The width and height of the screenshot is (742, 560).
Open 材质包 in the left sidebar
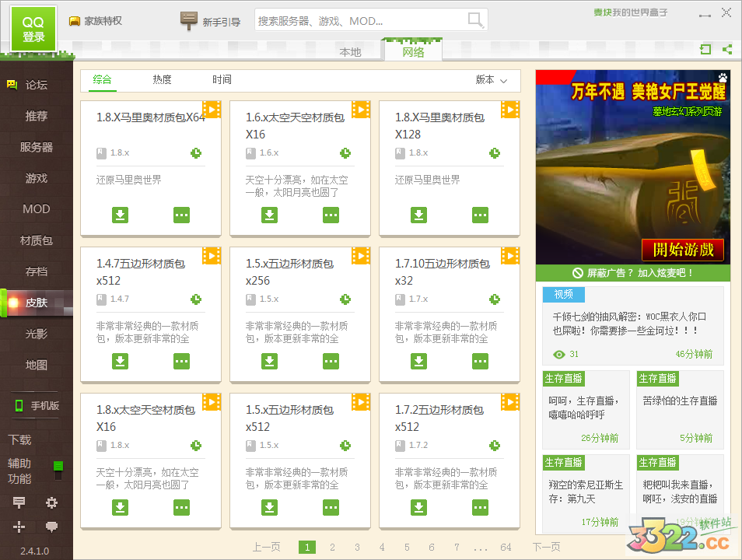click(x=36, y=240)
